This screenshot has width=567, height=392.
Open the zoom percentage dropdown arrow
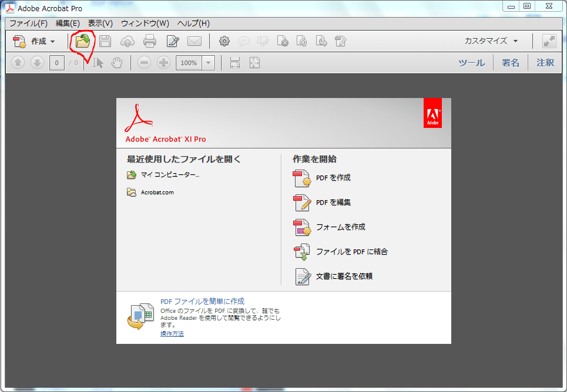tap(208, 63)
